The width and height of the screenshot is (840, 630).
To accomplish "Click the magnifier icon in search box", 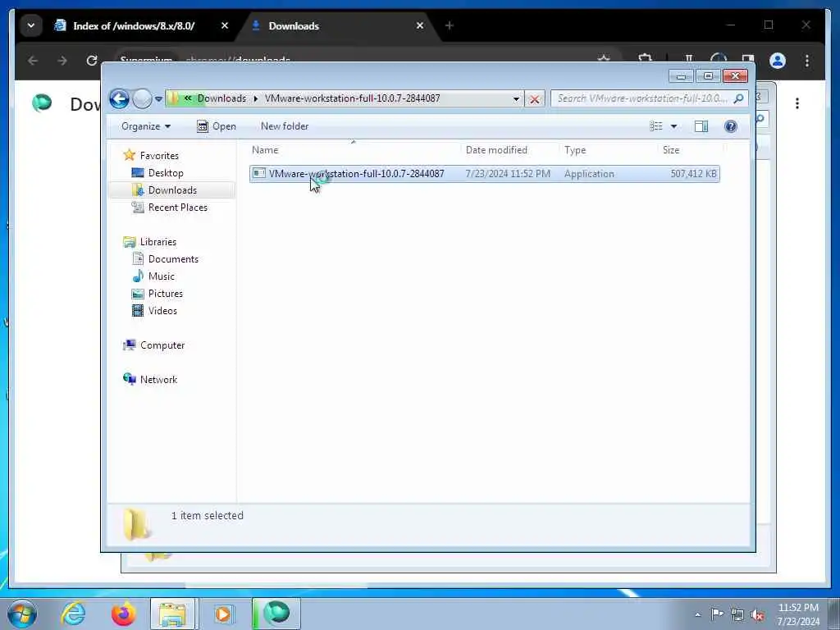I will point(739,98).
